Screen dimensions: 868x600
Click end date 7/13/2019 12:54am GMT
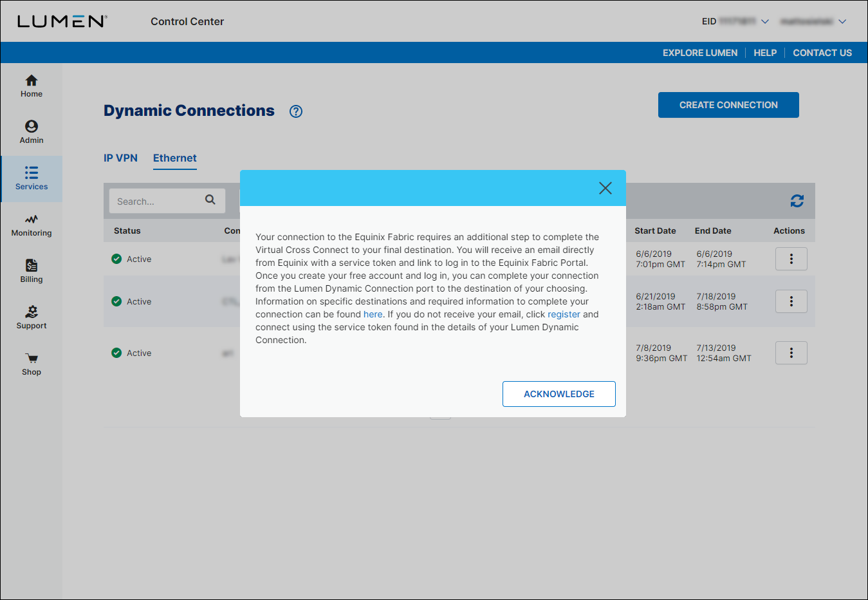tap(724, 353)
